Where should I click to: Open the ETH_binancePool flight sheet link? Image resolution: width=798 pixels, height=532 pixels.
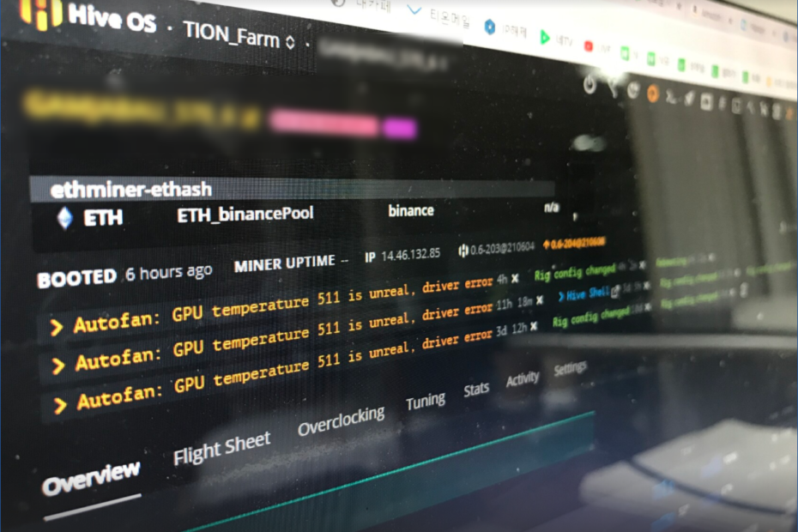[245, 215]
